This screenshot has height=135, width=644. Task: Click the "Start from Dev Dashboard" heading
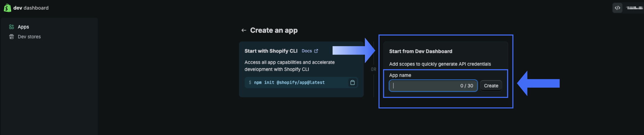click(x=420, y=51)
